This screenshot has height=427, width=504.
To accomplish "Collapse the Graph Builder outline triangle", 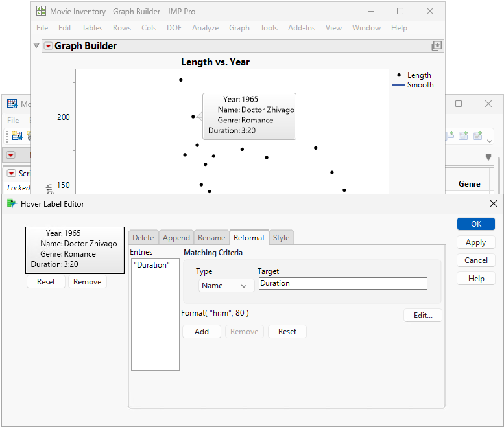I will [37, 46].
